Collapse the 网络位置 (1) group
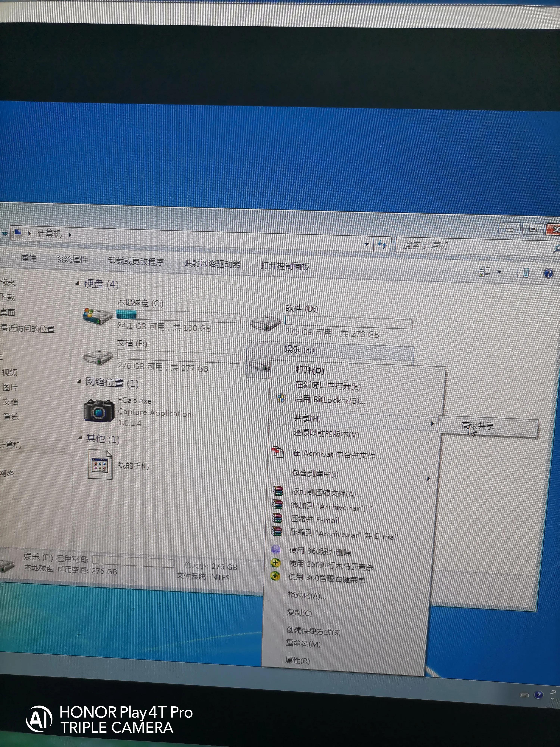The image size is (560, 747). pyautogui.click(x=79, y=382)
